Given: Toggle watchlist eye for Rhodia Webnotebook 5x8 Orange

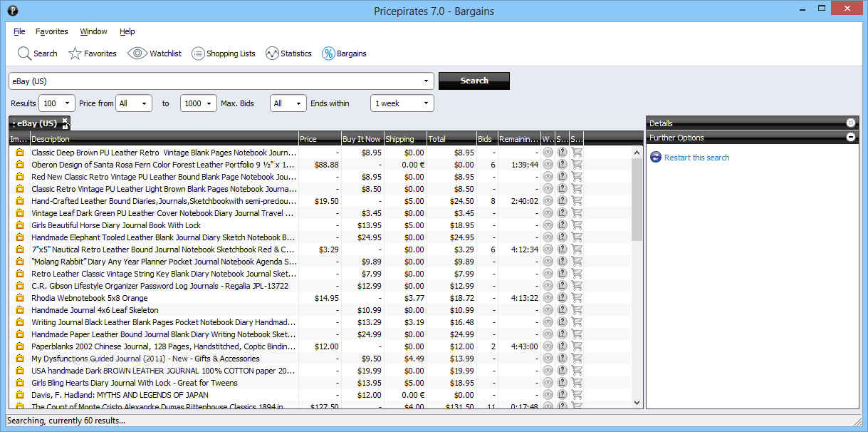Looking at the screenshot, I should pyautogui.click(x=548, y=298).
